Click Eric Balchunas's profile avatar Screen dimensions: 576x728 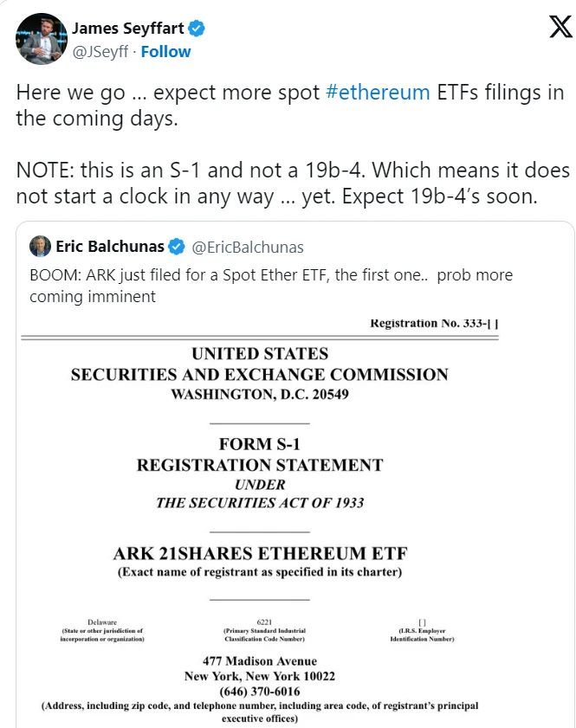coord(40,247)
